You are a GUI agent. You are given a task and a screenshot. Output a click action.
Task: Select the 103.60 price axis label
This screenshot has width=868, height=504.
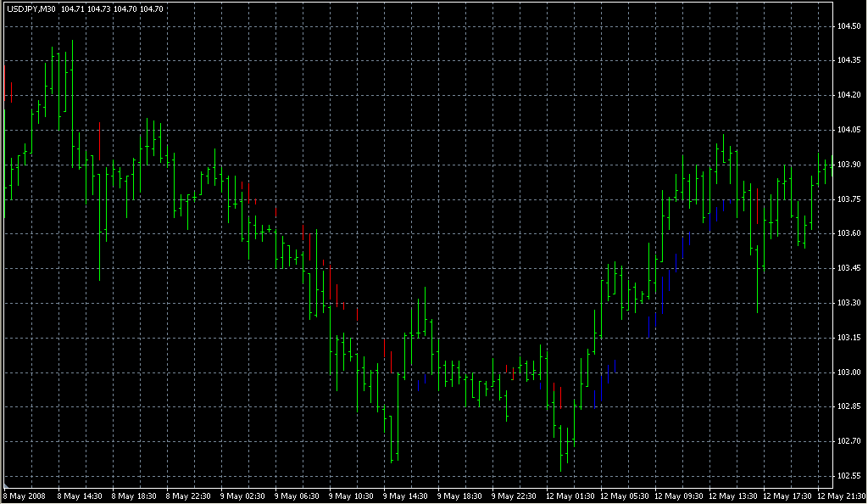pyautogui.click(x=849, y=233)
